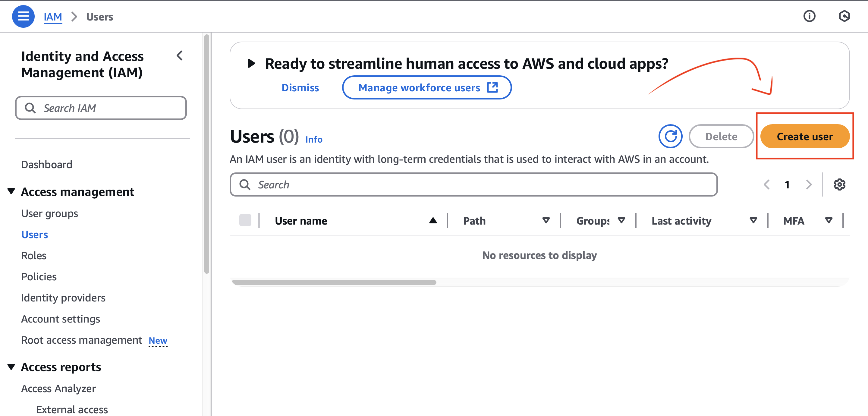Sort by the Path column
Screen dimensions: 868x416
point(546,221)
